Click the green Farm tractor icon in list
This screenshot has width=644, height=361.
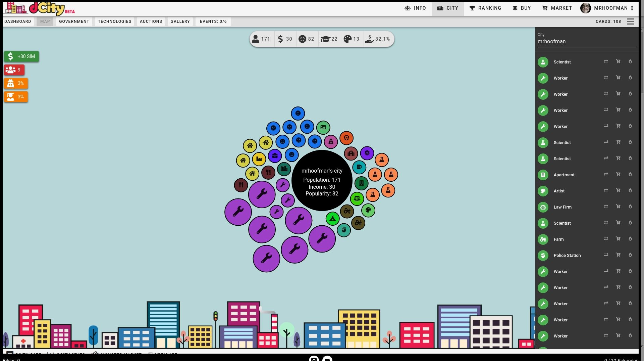(x=543, y=239)
